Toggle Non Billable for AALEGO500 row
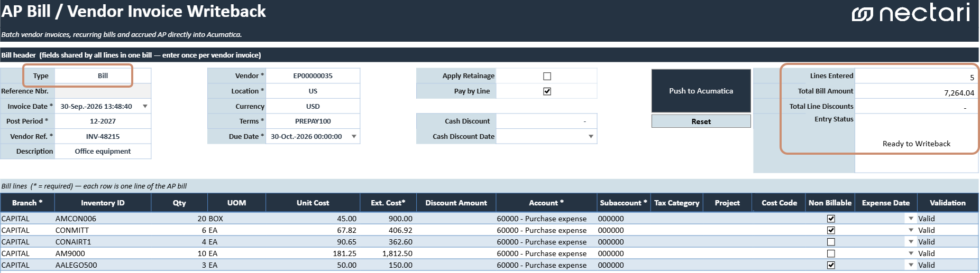The width and height of the screenshot is (980, 273). [x=831, y=265]
